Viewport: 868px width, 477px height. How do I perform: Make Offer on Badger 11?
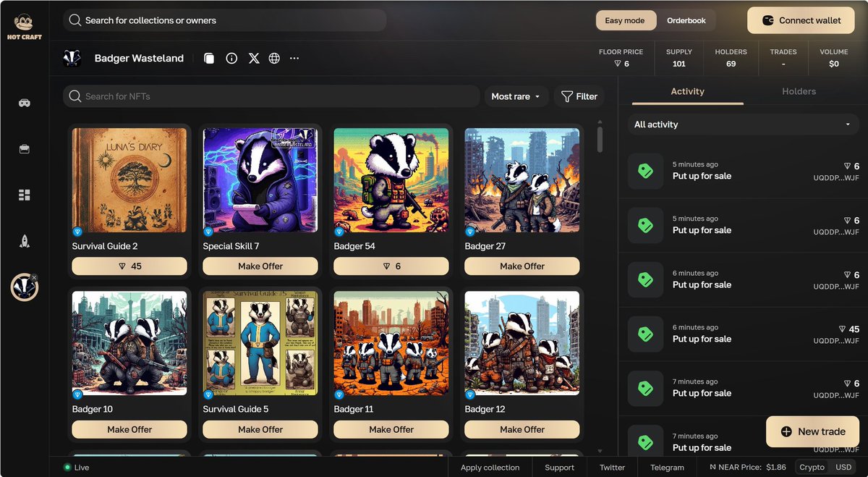391,429
